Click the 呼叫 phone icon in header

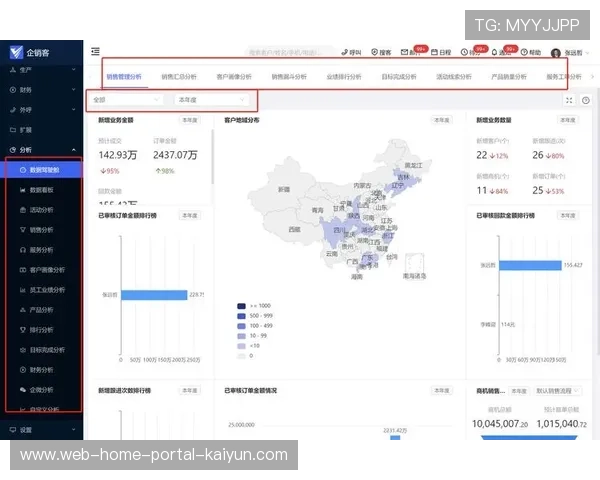pyautogui.click(x=351, y=51)
